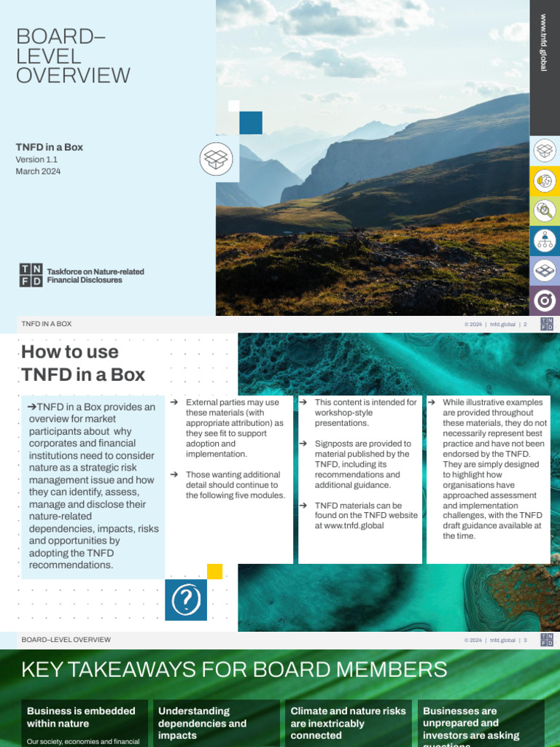Click the 'This content is intended for workshop-style' bullet

365,413
